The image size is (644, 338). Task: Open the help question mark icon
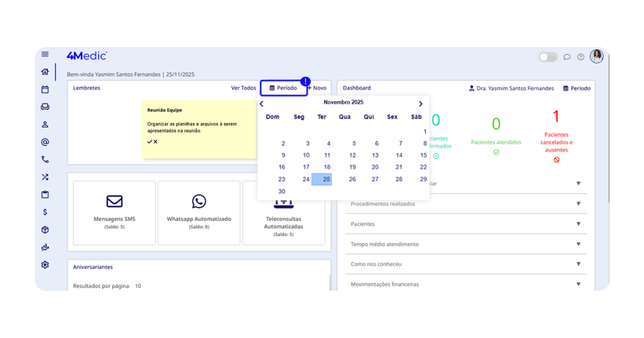580,57
